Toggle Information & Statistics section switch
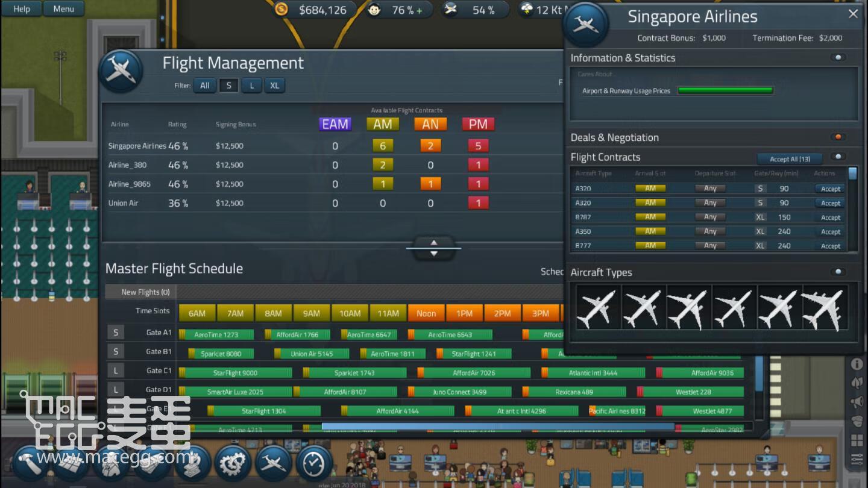This screenshot has height=488, width=868. (838, 58)
